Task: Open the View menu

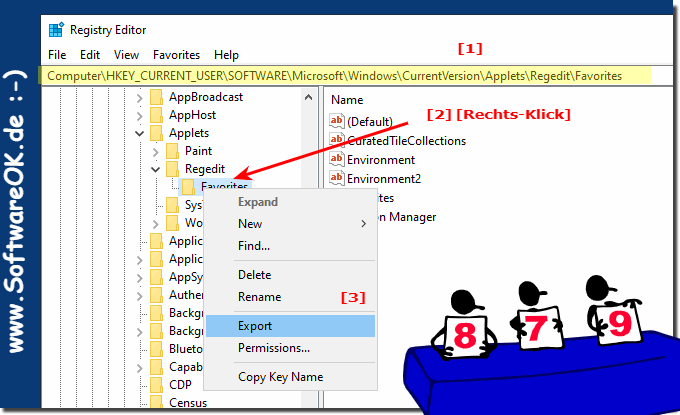Action: [x=126, y=55]
